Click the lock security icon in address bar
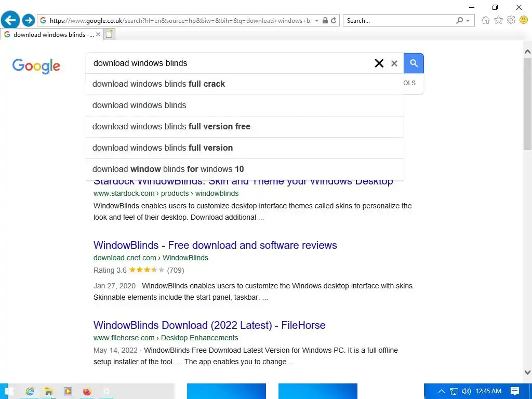Image resolution: width=532 pixels, height=399 pixels. (x=325, y=20)
